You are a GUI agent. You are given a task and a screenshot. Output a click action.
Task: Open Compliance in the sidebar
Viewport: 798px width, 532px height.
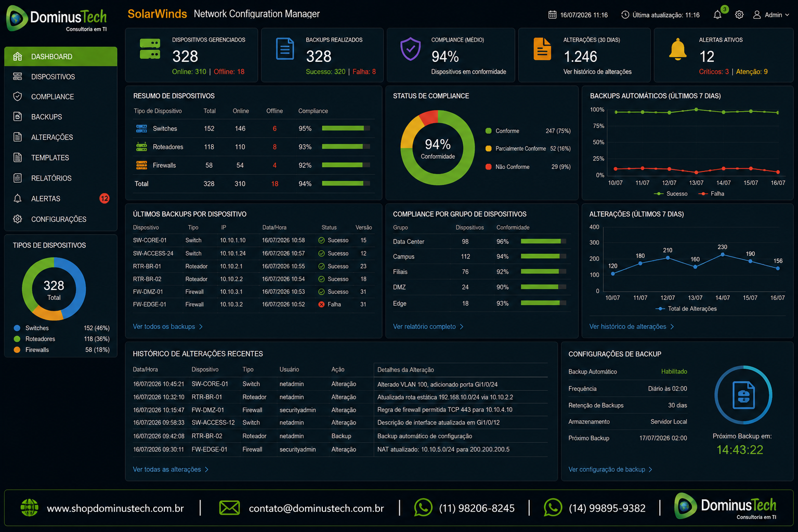click(61, 97)
